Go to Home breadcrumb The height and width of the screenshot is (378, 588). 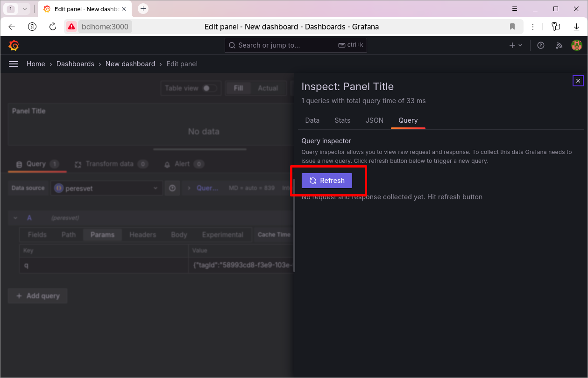coord(36,64)
